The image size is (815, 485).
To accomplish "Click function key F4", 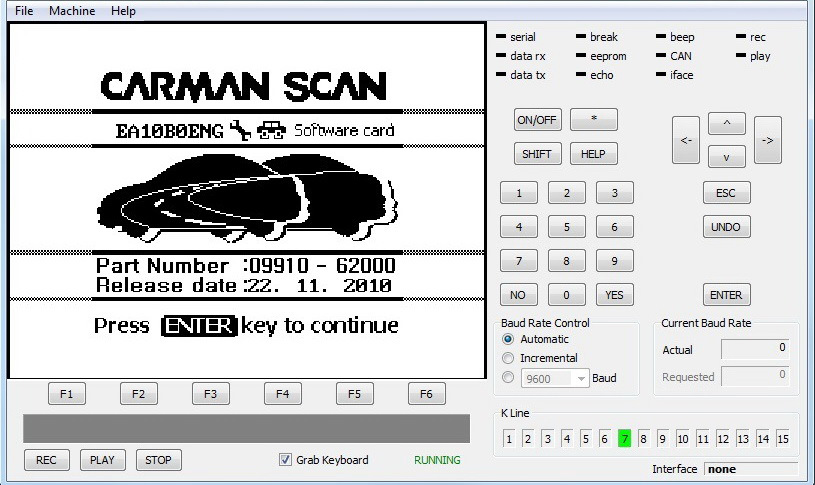I will point(283,394).
